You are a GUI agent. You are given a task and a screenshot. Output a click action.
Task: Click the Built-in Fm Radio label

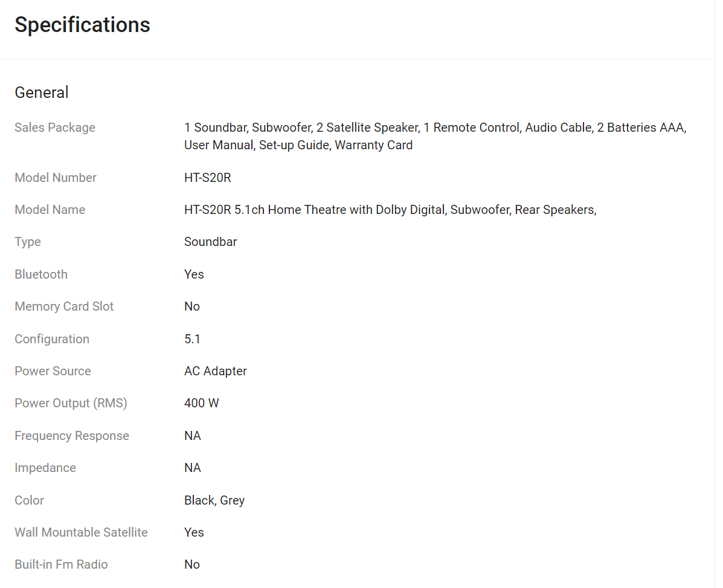pos(62,564)
